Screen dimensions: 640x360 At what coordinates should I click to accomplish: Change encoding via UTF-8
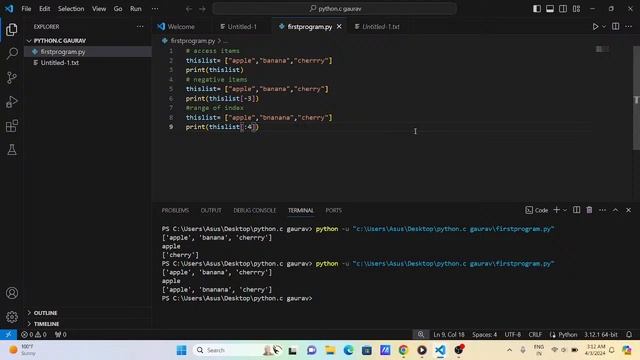click(x=513, y=335)
